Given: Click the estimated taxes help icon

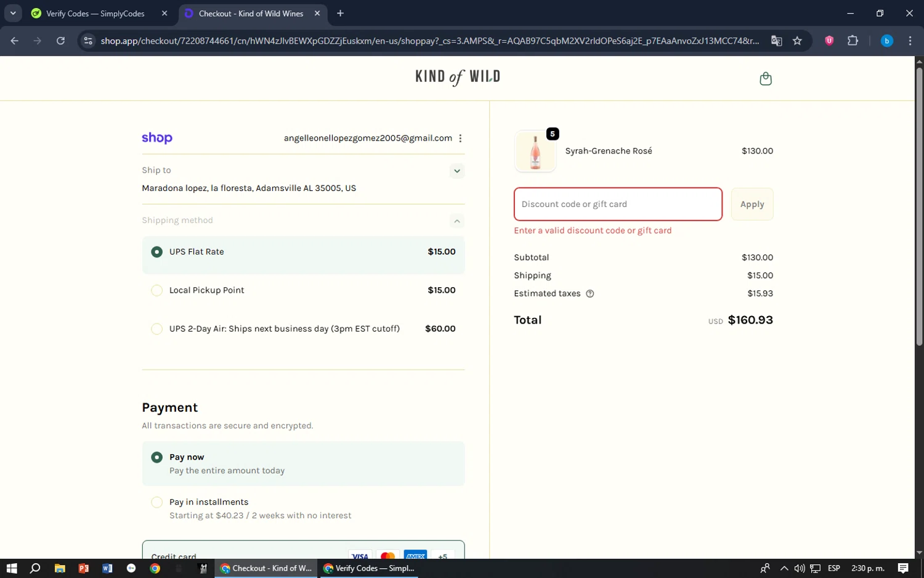Looking at the screenshot, I should coord(590,293).
